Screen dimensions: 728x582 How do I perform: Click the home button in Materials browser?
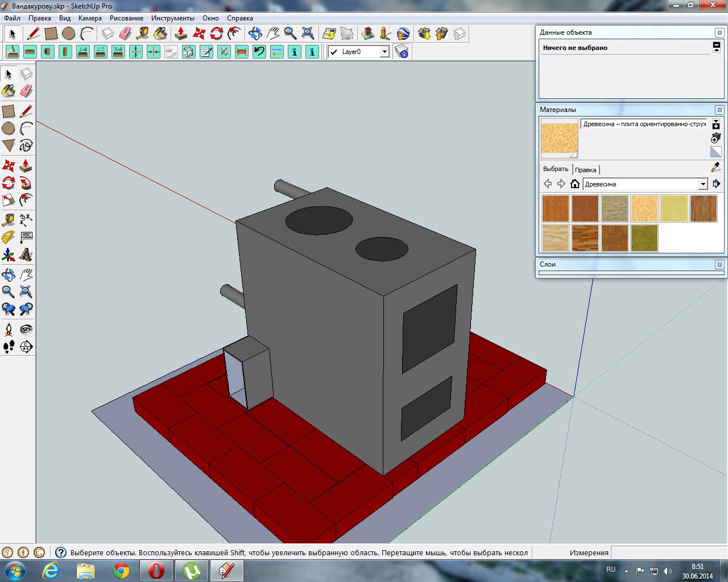pos(575,184)
